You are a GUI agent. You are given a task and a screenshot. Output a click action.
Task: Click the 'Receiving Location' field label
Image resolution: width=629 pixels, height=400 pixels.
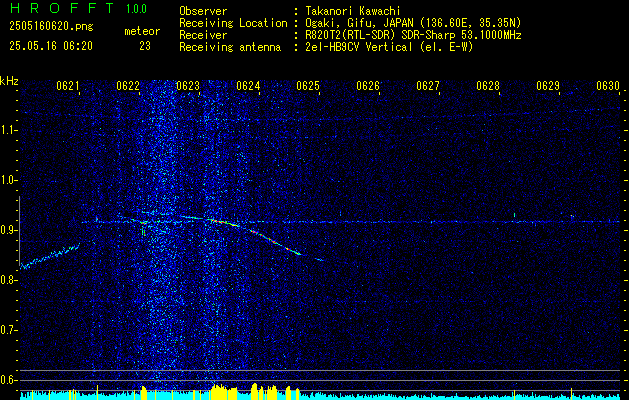[x=233, y=23]
